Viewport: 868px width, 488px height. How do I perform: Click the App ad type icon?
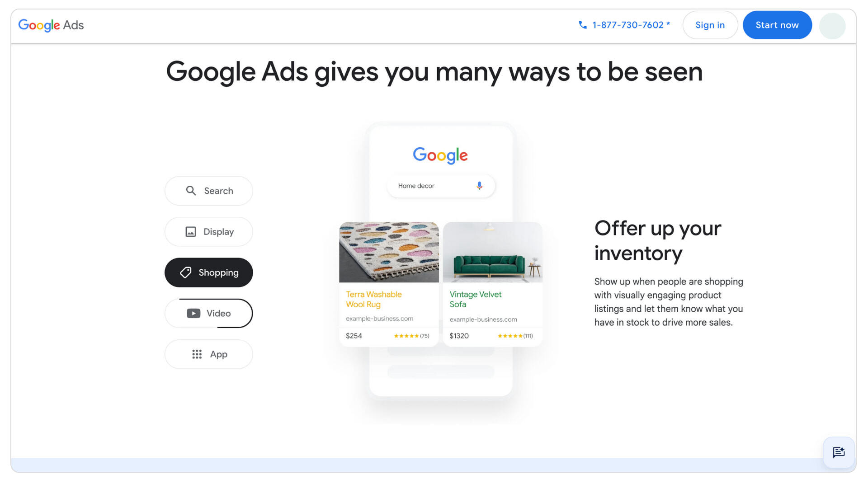coord(196,354)
